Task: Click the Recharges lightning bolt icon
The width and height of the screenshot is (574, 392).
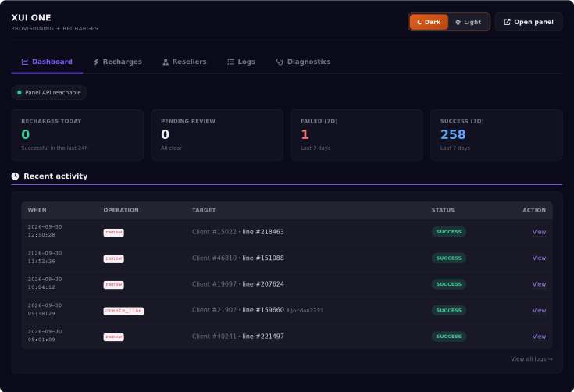Action: 96,62
